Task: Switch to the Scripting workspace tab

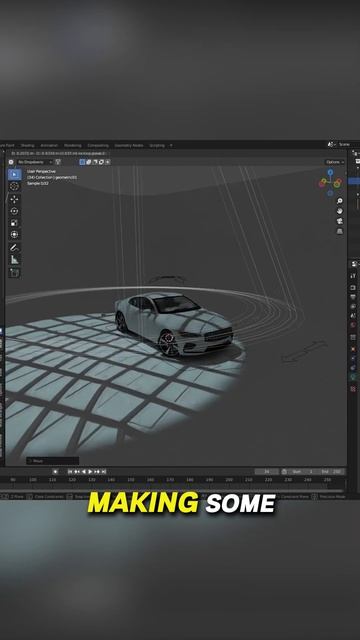Action: tap(157, 145)
